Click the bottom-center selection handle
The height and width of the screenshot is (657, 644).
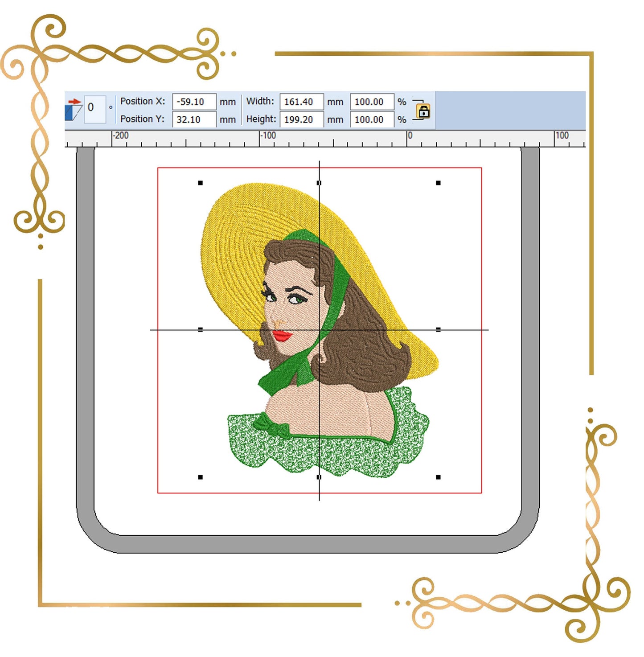click(319, 477)
